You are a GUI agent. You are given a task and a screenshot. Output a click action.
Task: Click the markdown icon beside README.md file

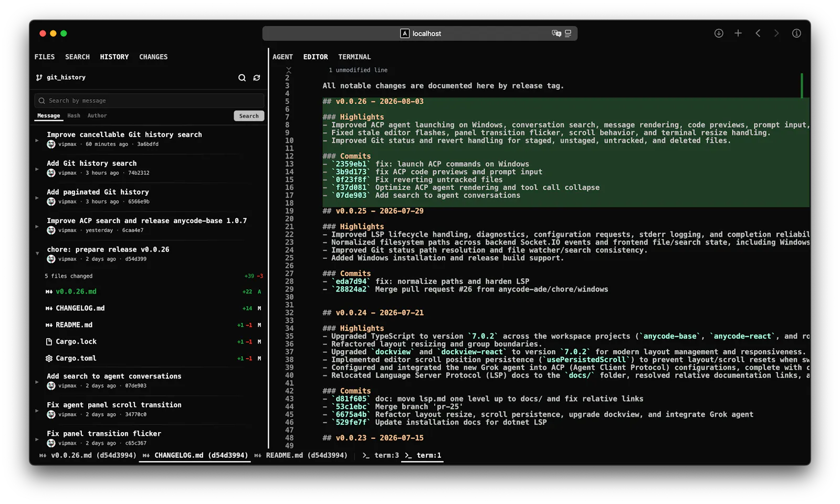pos(49,325)
